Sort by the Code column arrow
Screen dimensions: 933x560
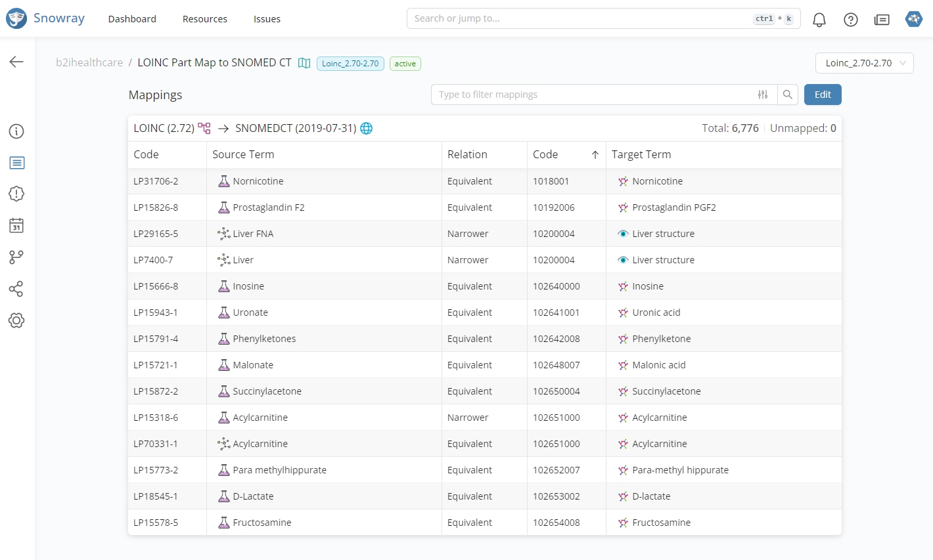pos(595,155)
